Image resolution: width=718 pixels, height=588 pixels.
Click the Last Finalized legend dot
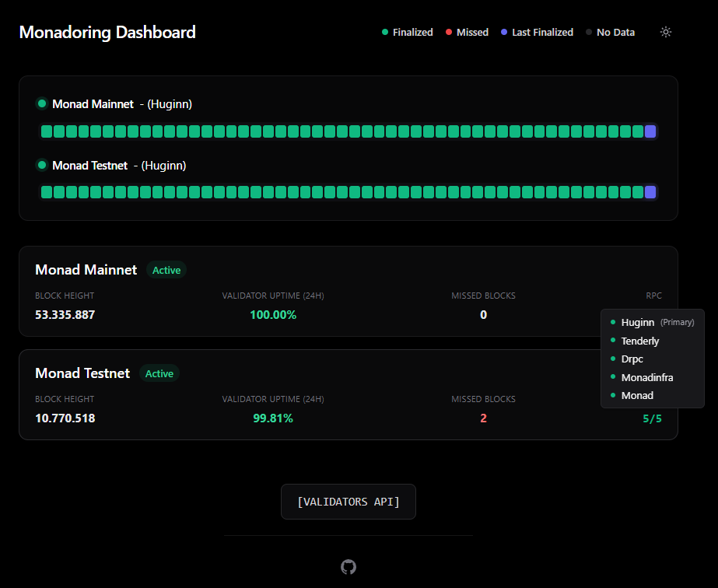504,32
